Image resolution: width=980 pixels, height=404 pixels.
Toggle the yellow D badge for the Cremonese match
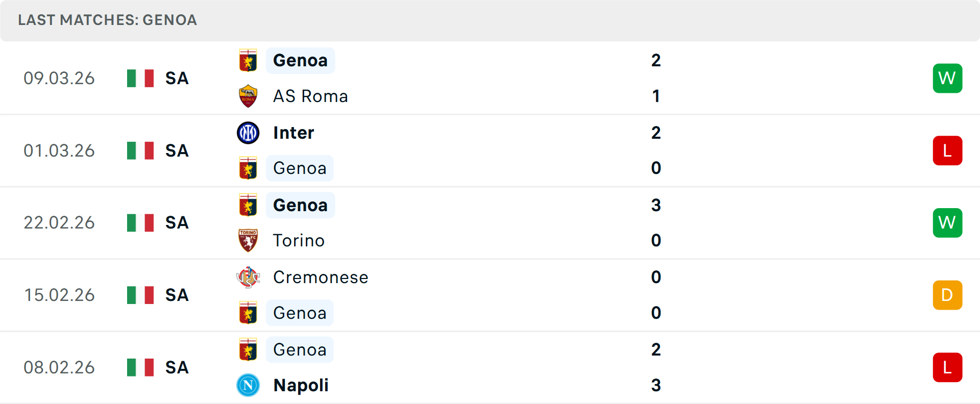(947, 295)
